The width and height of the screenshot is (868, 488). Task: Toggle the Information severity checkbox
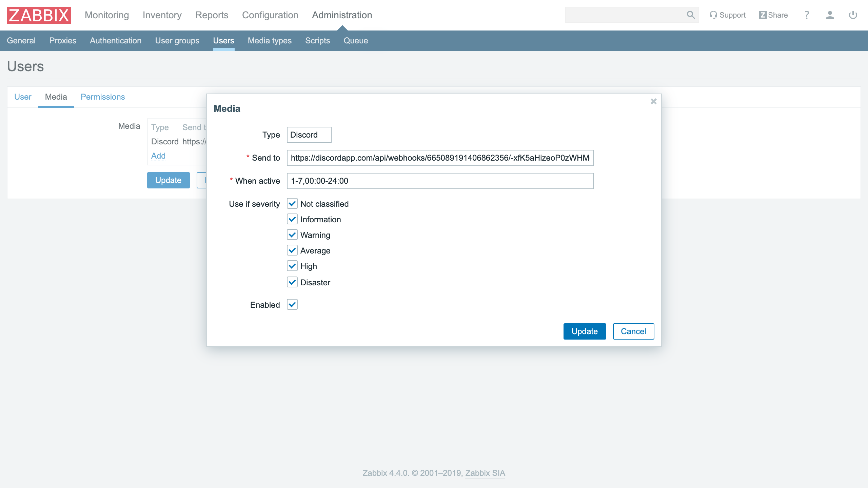(x=292, y=219)
